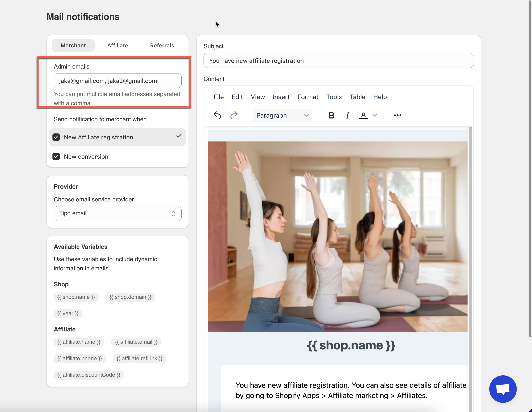Open the Insert menu in editor
Viewport: 532px width, 412px height.
pos(281,97)
